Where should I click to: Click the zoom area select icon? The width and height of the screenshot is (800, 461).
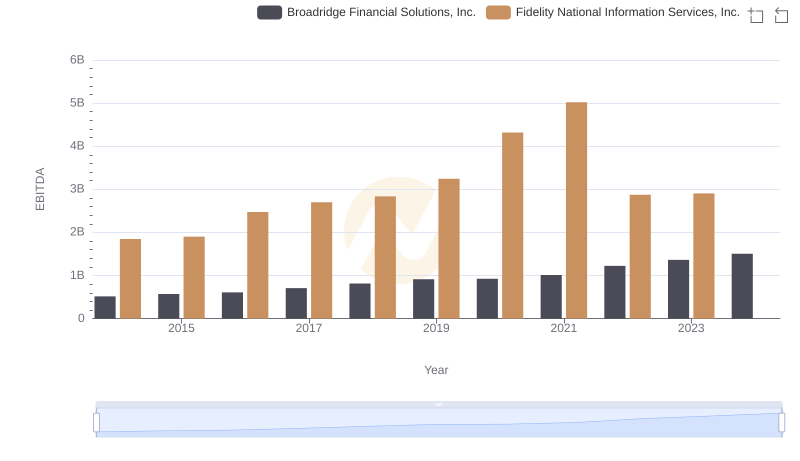[x=756, y=15]
